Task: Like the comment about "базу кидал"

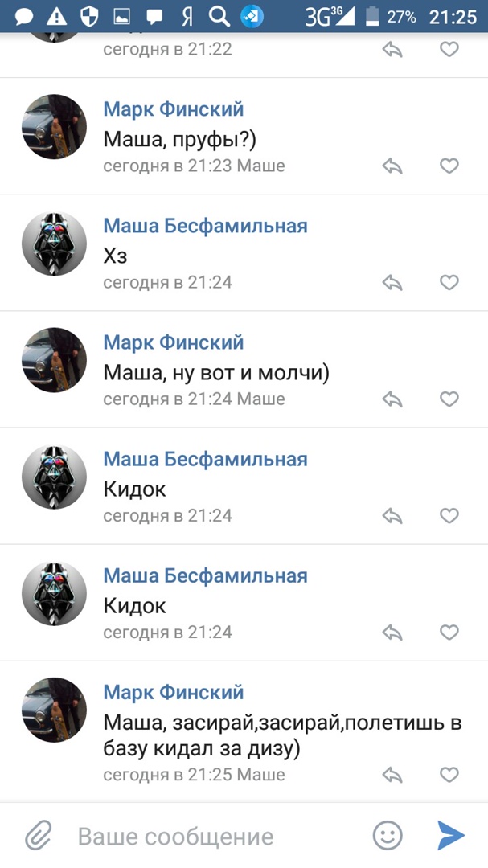Action: [x=449, y=775]
